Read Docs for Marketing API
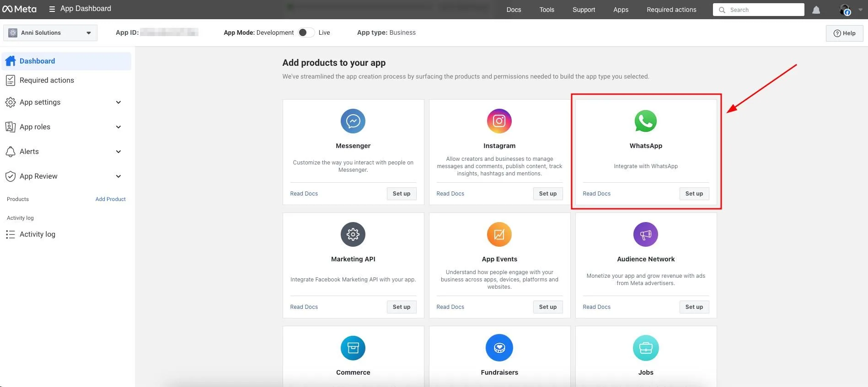 pos(304,307)
